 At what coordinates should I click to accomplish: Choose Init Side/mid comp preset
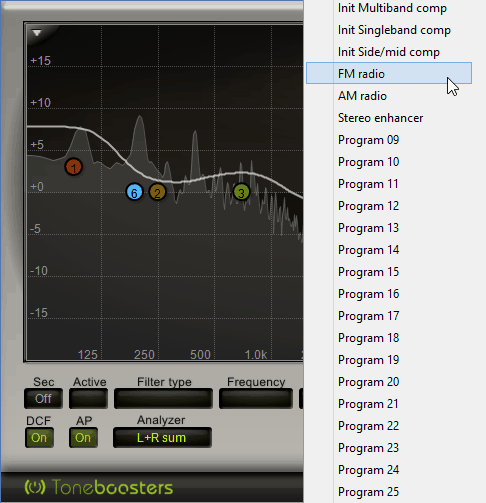click(x=389, y=52)
